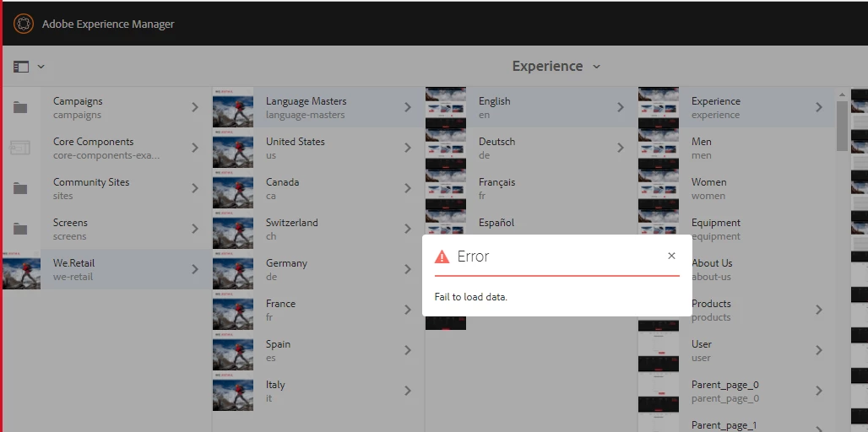
Task: Select the United States thumbnail
Action: click(x=233, y=148)
